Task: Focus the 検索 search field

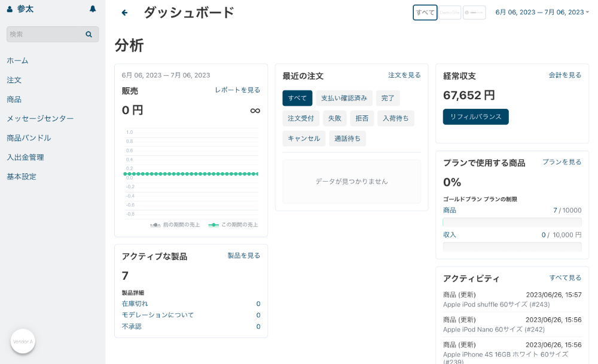Action: coord(53,34)
